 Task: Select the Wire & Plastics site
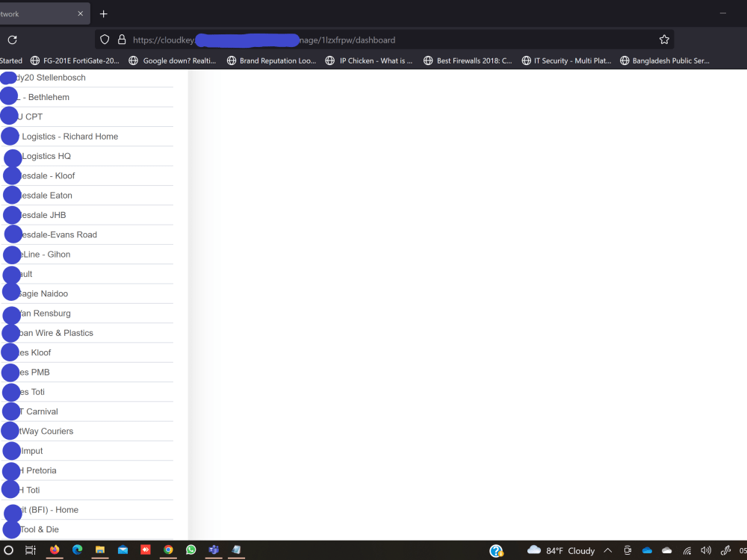click(x=87, y=333)
